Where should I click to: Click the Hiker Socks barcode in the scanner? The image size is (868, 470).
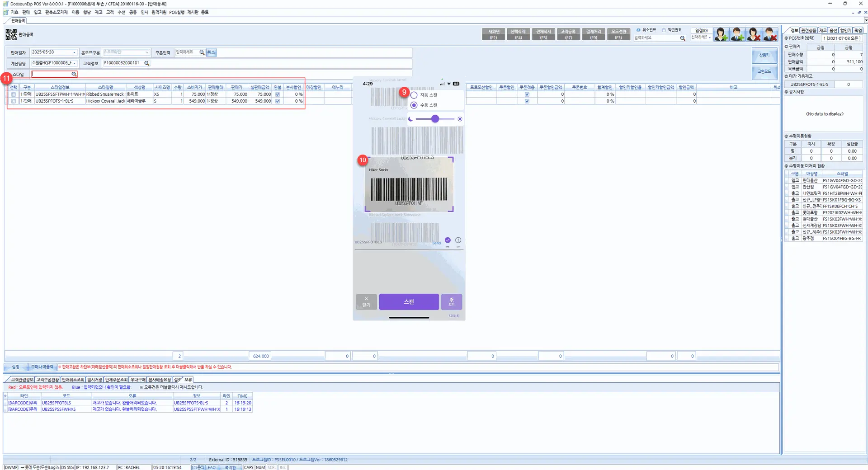[x=409, y=189]
